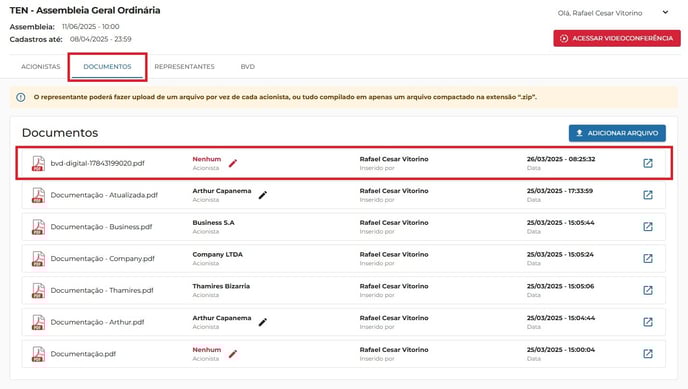The image size is (688, 389).
Task: Go to the BVD tab
Action: click(x=247, y=67)
